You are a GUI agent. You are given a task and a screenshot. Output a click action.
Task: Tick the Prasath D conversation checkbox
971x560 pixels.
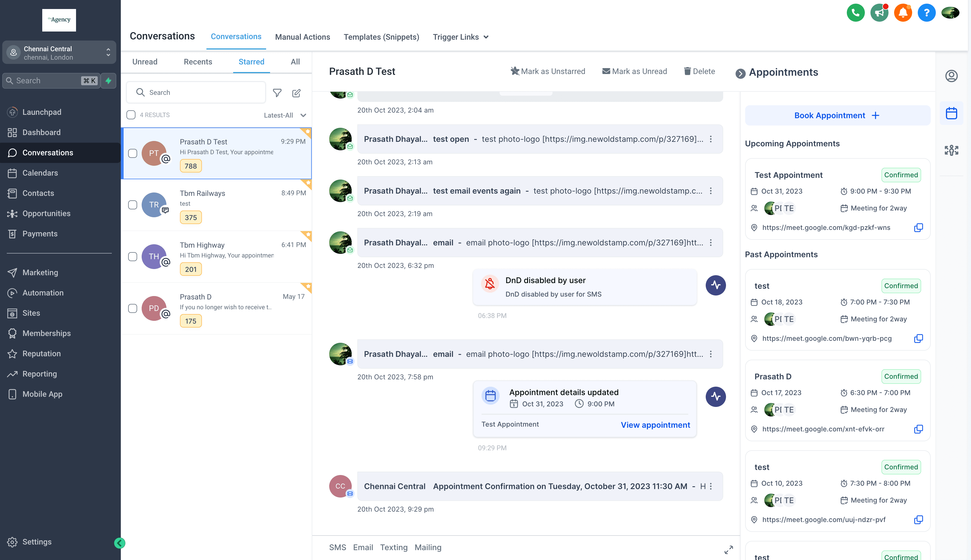[132, 308]
